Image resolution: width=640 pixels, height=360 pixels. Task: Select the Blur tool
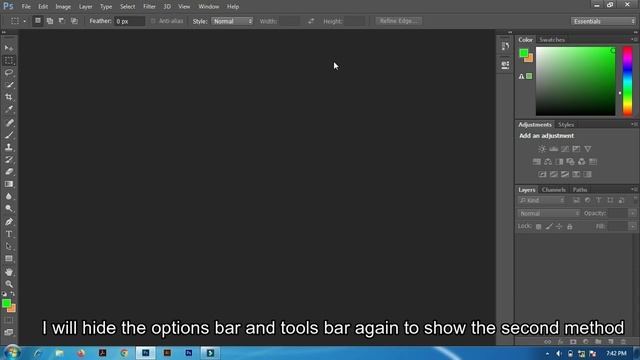9,196
